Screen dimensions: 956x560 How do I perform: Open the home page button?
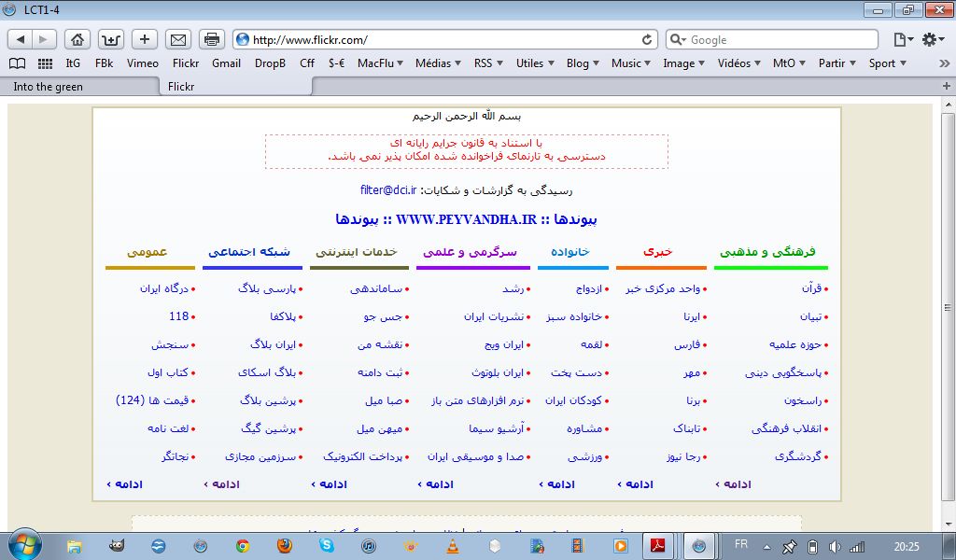click(x=77, y=39)
